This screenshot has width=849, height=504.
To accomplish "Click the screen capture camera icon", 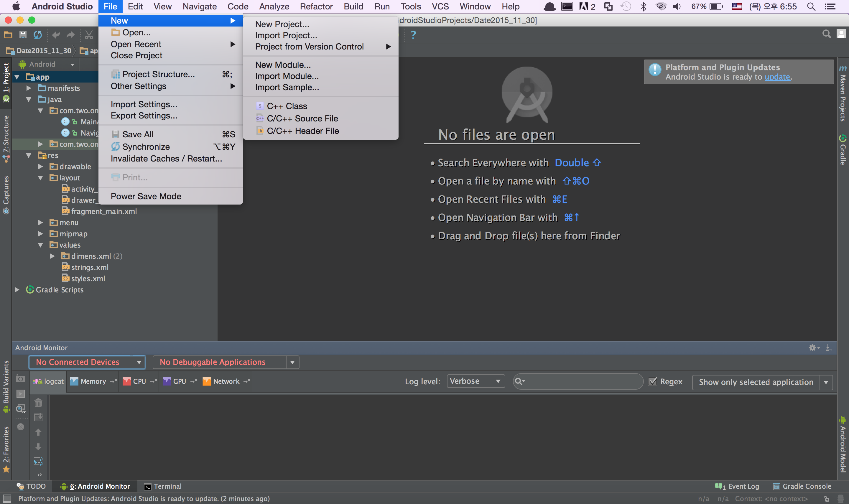I will coord(20,379).
